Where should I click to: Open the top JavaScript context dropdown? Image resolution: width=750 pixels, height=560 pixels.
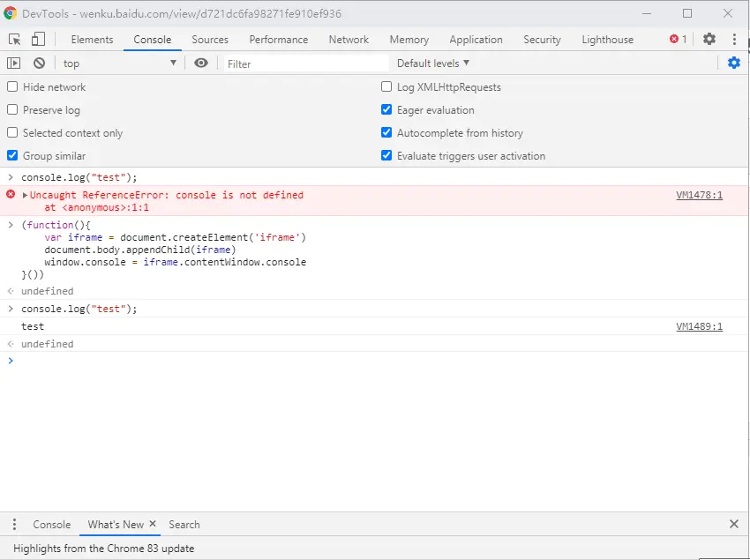click(x=119, y=63)
